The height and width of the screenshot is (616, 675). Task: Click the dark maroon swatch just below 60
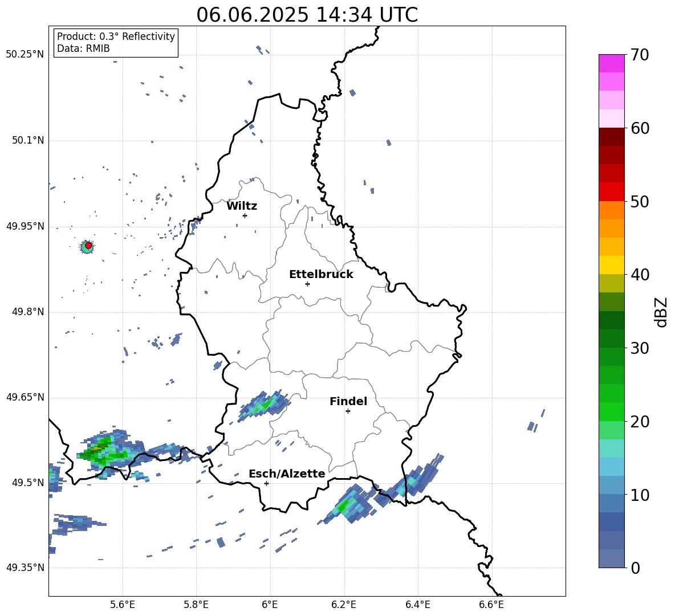point(611,137)
